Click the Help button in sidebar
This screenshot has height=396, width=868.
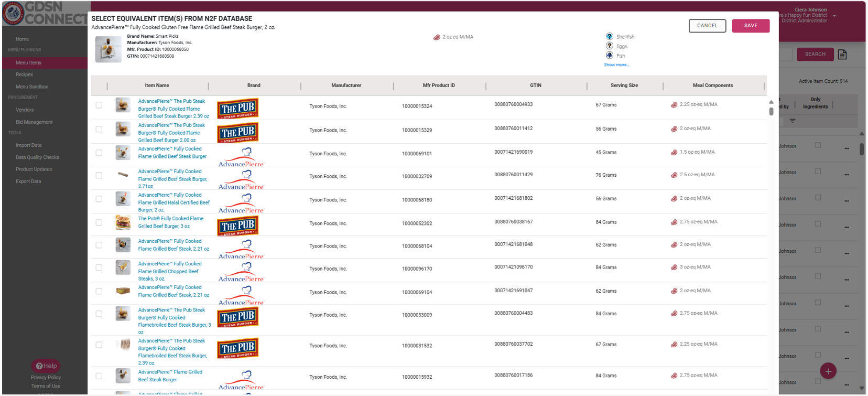[46, 366]
